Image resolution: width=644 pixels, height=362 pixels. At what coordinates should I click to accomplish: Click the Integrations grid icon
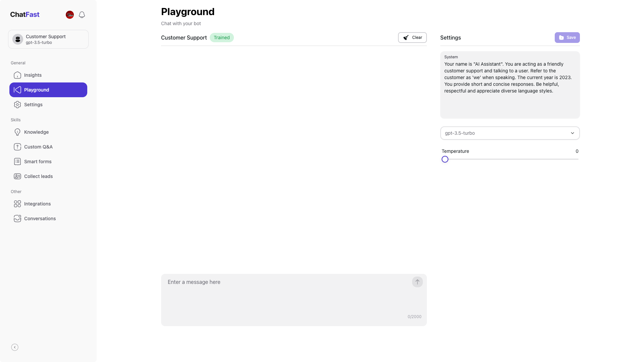point(17,204)
